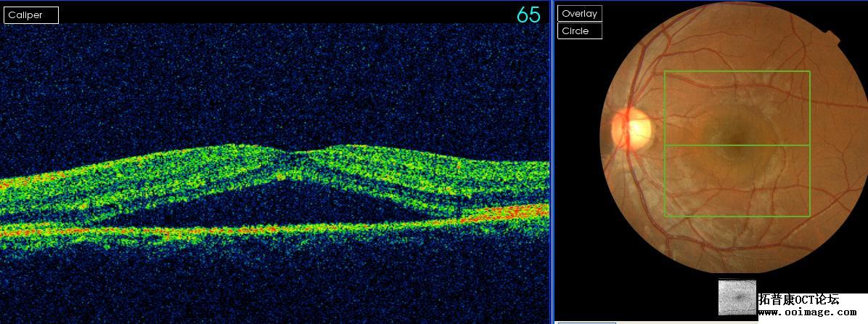This screenshot has width=868, height=324.
Task: Click the 拓普康OCT论坛 watermark text
Action: (799, 299)
